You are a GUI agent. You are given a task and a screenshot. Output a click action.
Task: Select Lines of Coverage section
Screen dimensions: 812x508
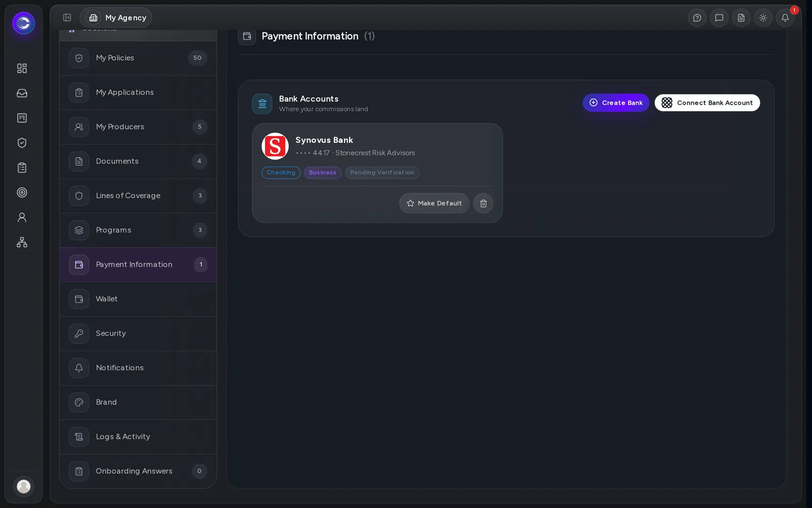(x=138, y=196)
